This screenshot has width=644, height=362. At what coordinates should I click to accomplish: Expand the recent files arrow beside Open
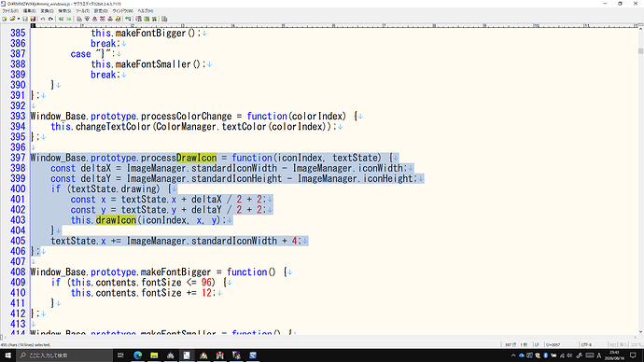(19, 19)
